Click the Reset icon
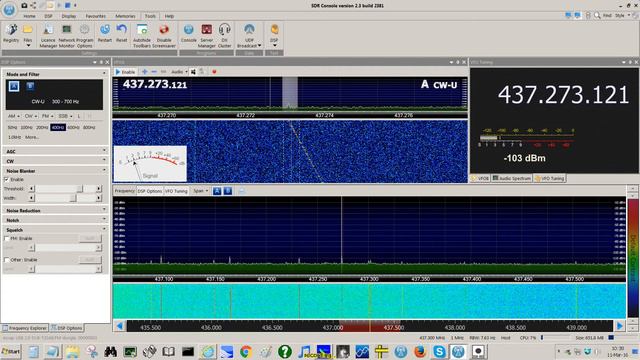Viewport: 640px width, 360px height. (x=122, y=33)
